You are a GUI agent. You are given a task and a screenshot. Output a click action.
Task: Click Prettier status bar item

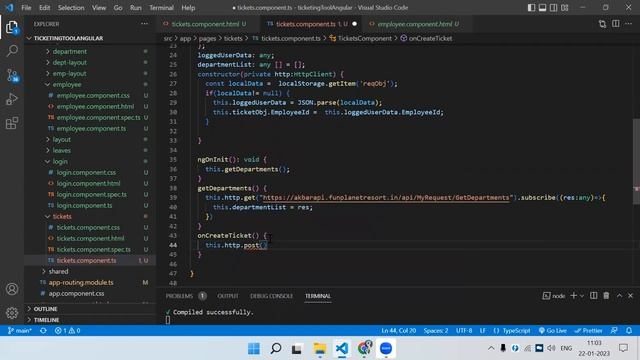coord(588,331)
